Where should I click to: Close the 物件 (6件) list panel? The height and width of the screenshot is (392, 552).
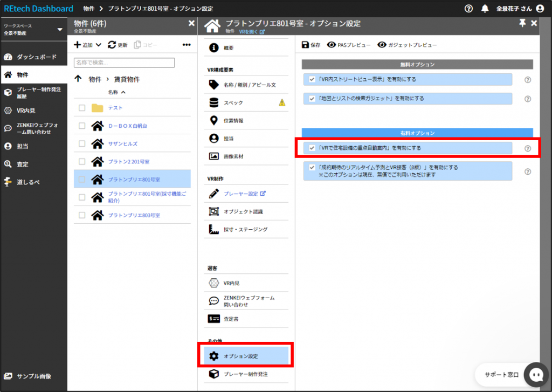coord(191,23)
